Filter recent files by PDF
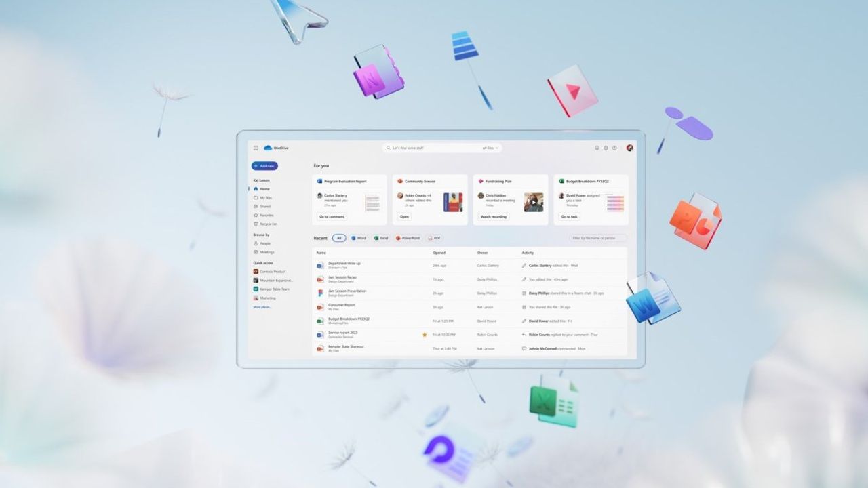 tap(435, 238)
